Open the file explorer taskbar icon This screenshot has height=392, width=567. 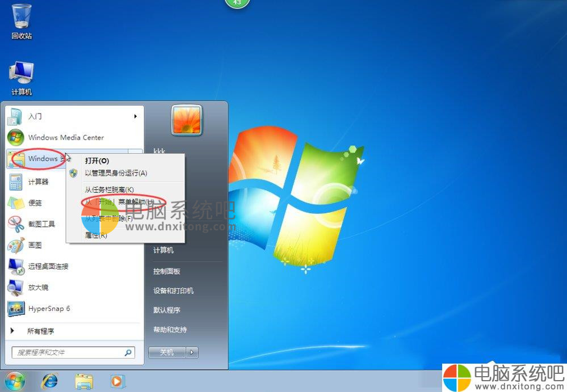pos(84,382)
